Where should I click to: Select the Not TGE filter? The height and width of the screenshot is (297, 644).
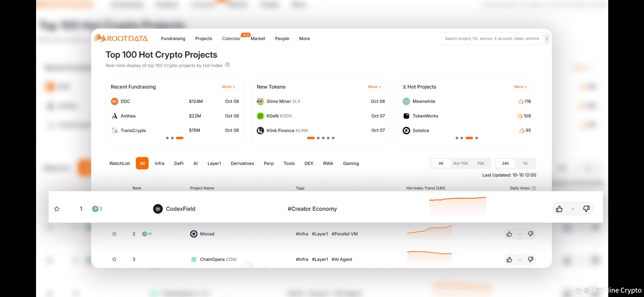tap(460, 163)
